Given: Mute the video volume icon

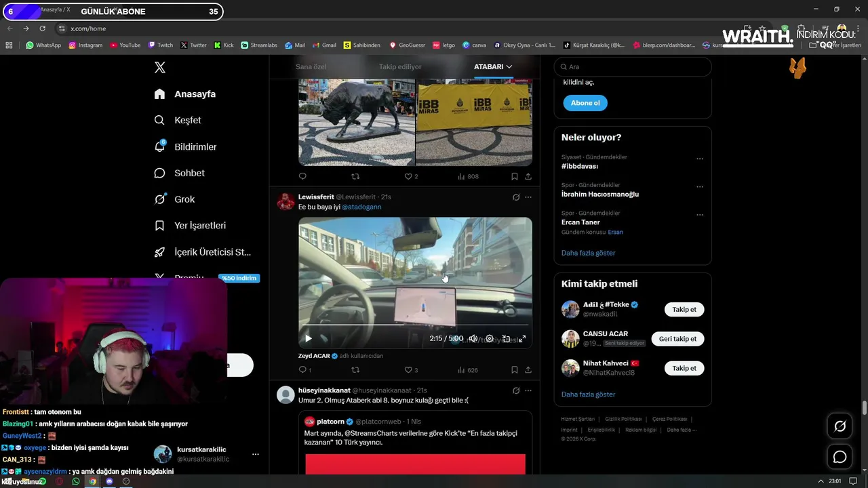Looking at the screenshot, I should click(x=473, y=338).
